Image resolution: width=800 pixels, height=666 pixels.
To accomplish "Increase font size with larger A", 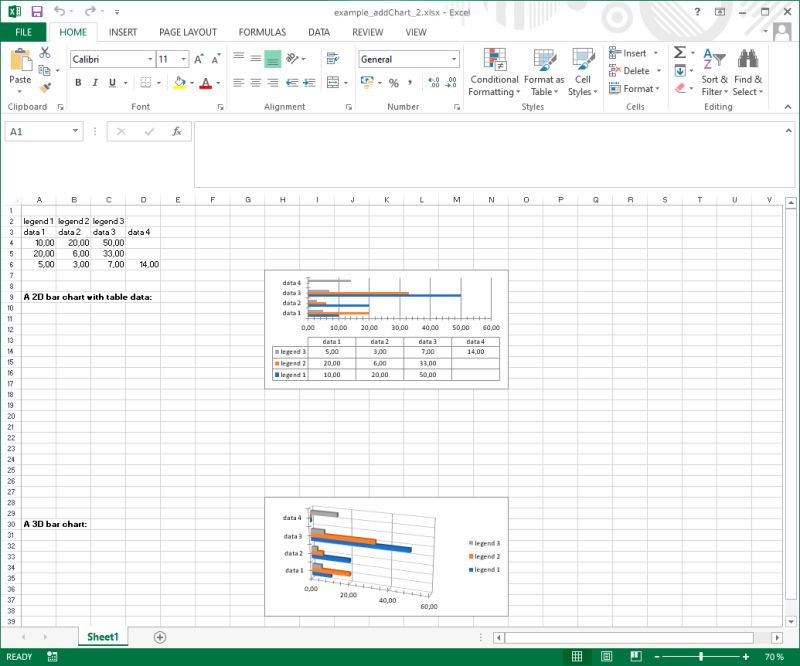I will [x=199, y=59].
